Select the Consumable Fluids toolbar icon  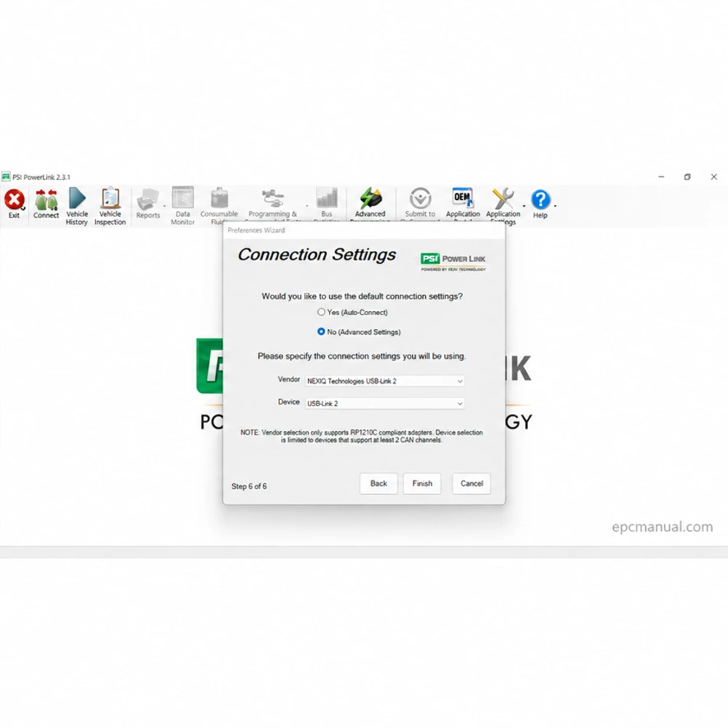point(219,198)
